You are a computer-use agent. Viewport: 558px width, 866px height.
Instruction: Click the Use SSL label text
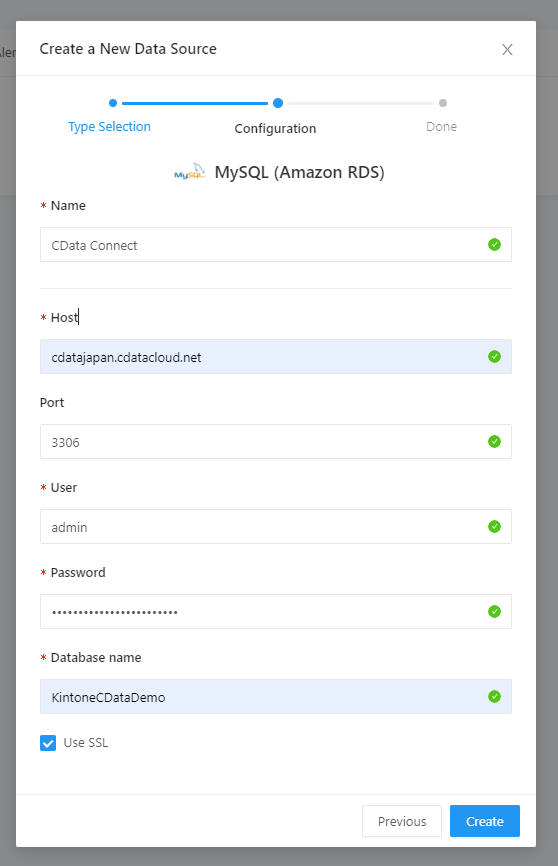click(86, 743)
